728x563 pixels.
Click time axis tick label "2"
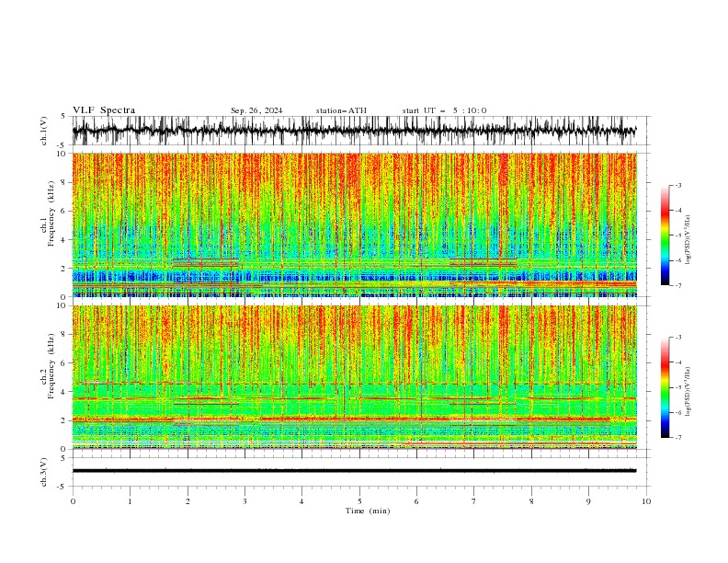coord(188,501)
